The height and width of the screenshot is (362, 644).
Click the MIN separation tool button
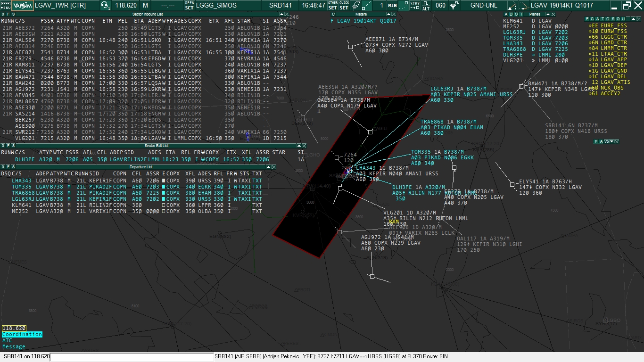pos(392,6)
